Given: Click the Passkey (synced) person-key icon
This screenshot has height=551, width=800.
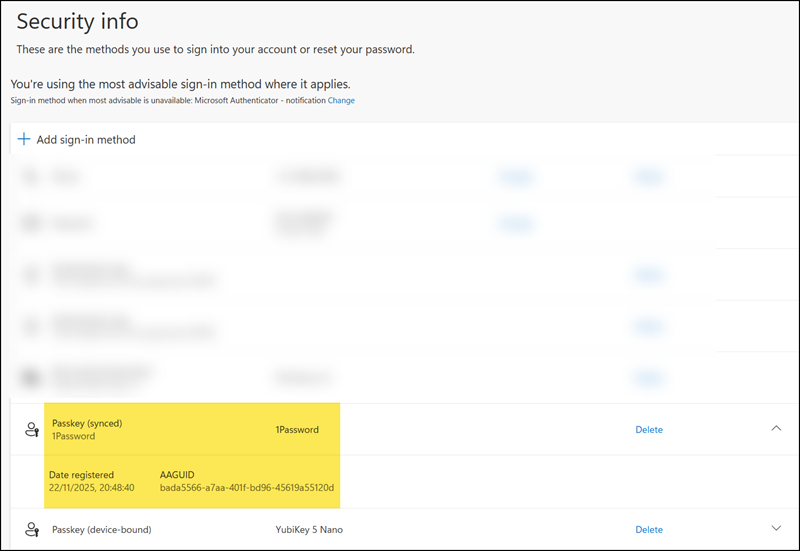Looking at the screenshot, I should (31, 430).
